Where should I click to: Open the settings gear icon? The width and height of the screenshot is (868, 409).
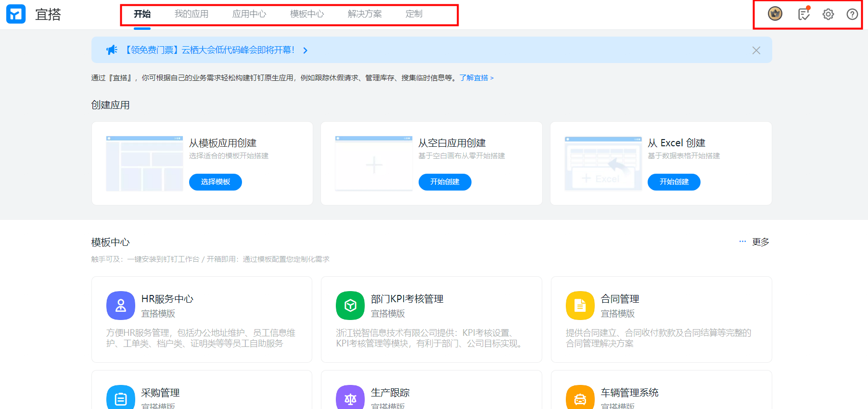tap(828, 14)
